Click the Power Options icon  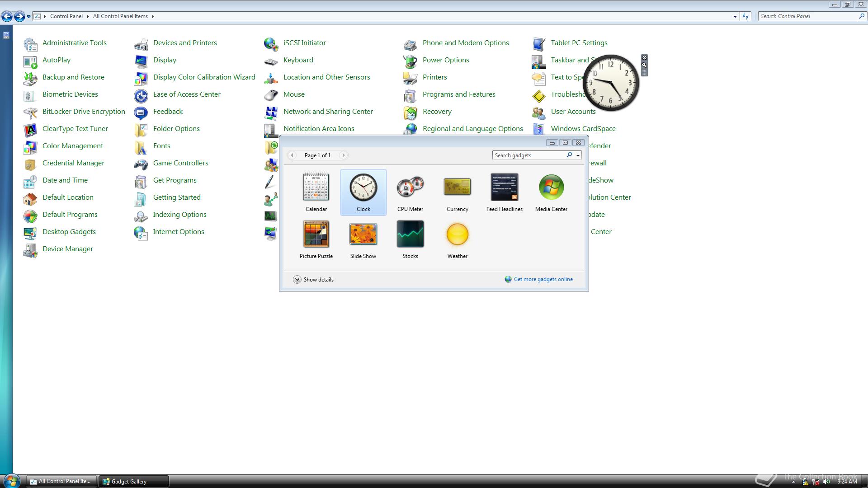coord(410,61)
